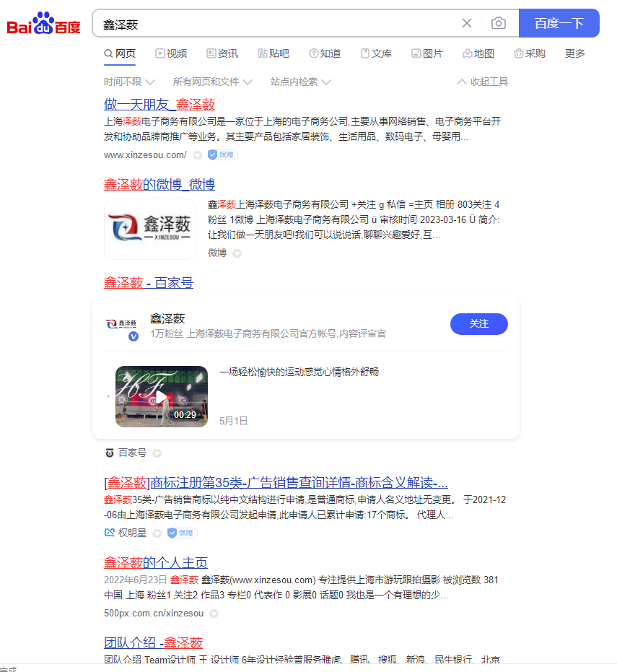Open result 鑫泽薮的微博_微博
617x672 pixels.
[159, 184]
